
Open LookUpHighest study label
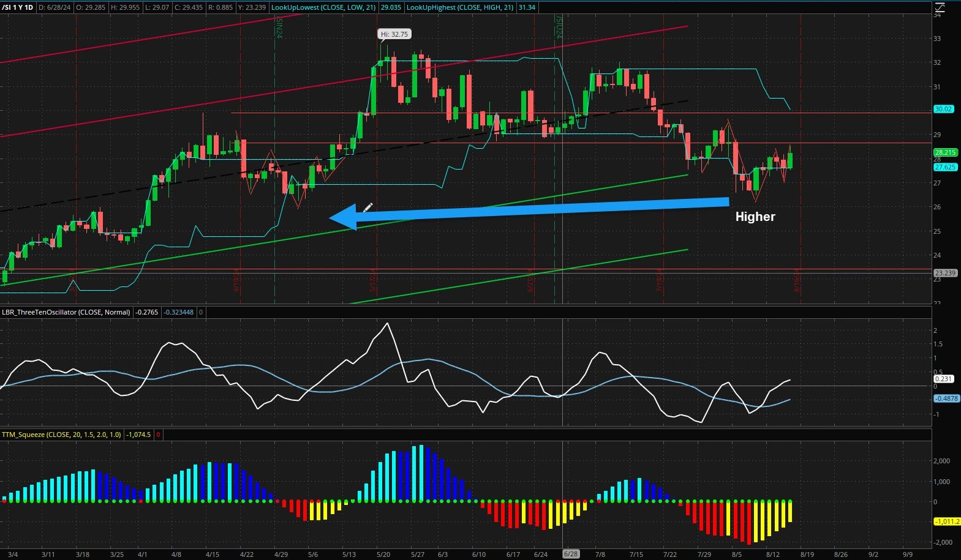[459, 7]
